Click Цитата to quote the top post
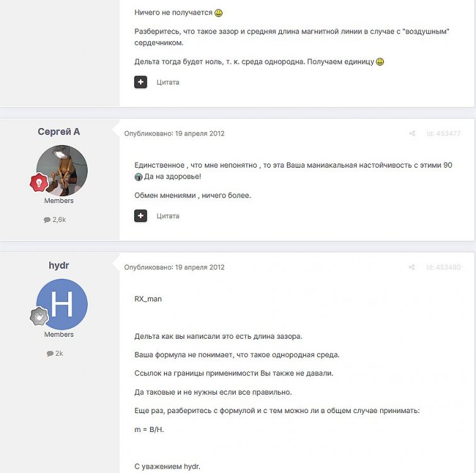The image size is (476, 473). point(168,82)
